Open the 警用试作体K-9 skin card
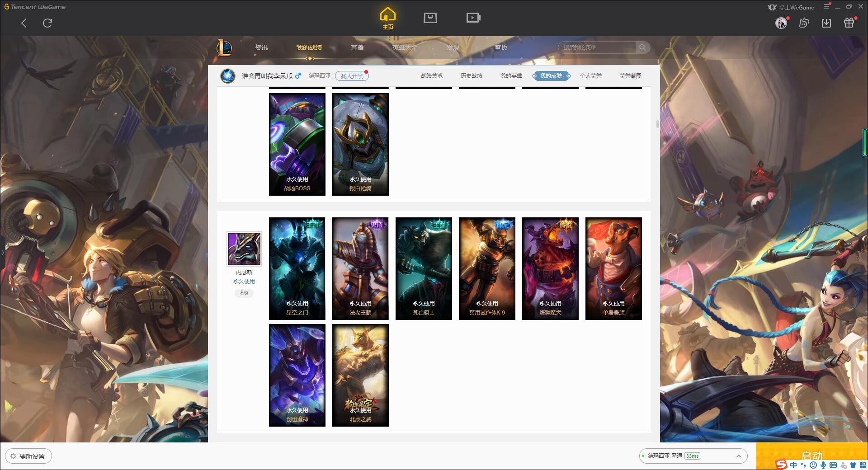The height and width of the screenshot is (470, 868). (x=487, y=269)
